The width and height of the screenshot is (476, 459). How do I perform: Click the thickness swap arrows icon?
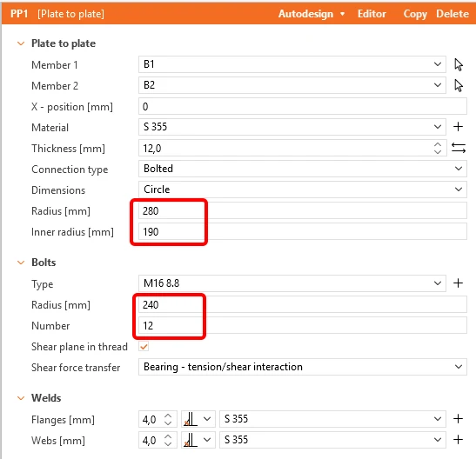pos(459,148)
